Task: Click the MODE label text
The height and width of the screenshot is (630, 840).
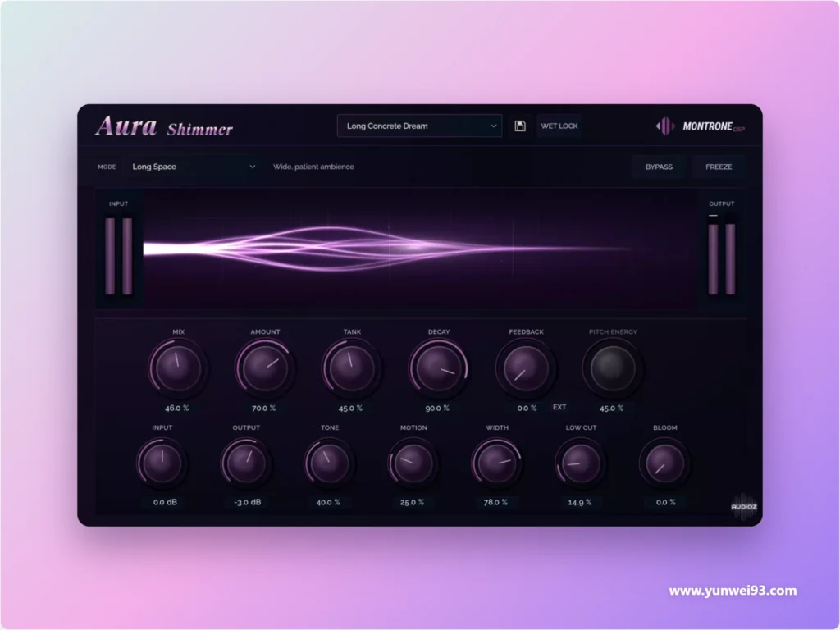Action: (107, 167)
